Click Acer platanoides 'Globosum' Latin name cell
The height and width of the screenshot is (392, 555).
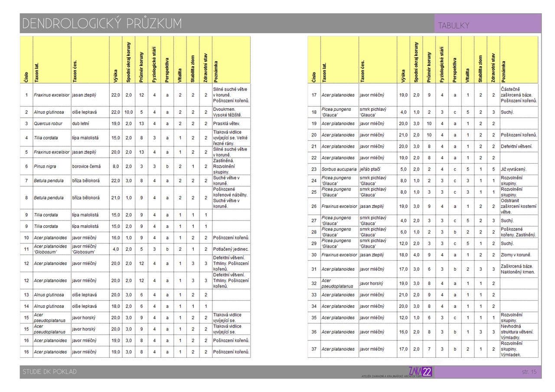tap(52, 249)
